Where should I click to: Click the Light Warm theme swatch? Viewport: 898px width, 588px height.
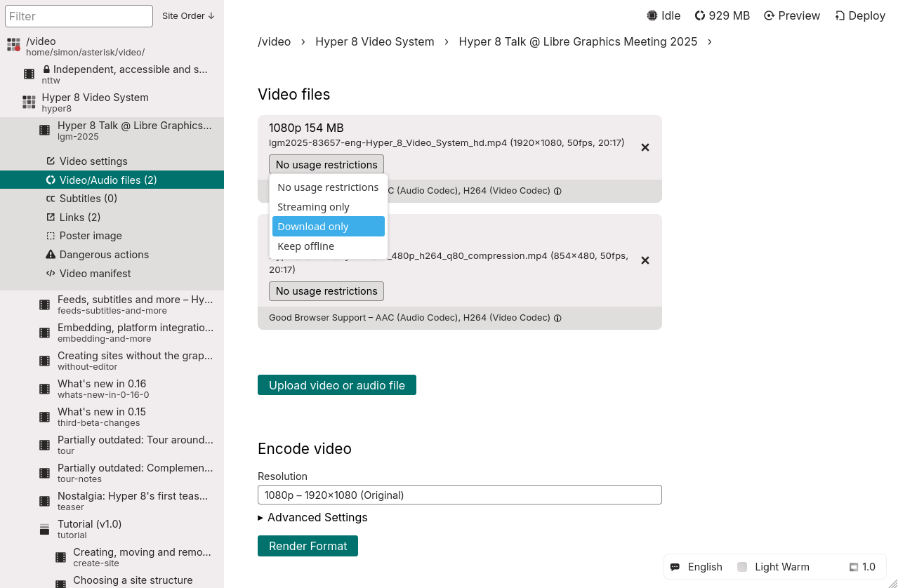coord(742,566)
